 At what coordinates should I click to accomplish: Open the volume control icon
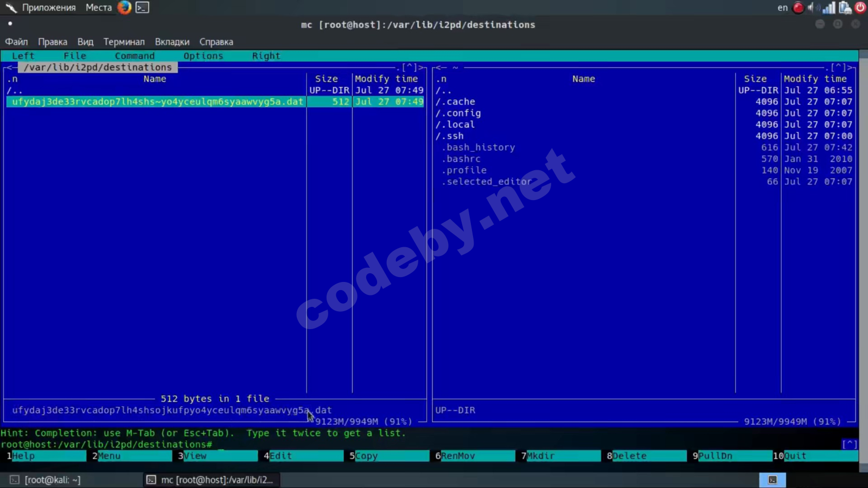click(x=813, y=8)
